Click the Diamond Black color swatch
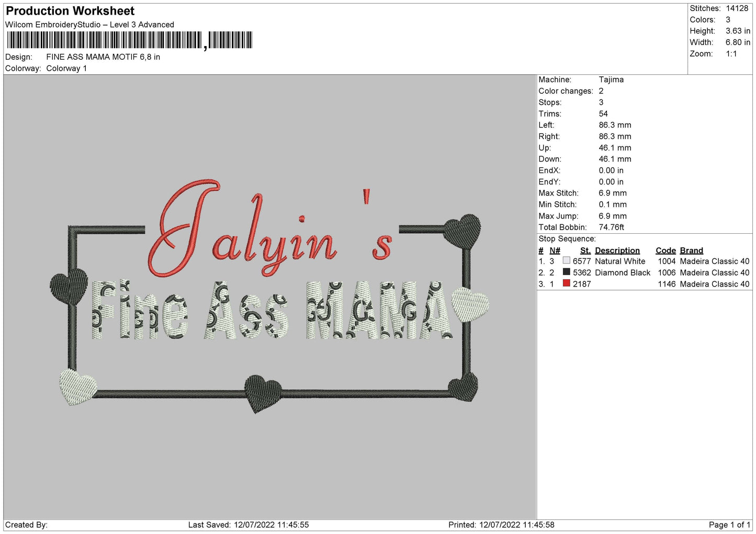 click(566, 272)
